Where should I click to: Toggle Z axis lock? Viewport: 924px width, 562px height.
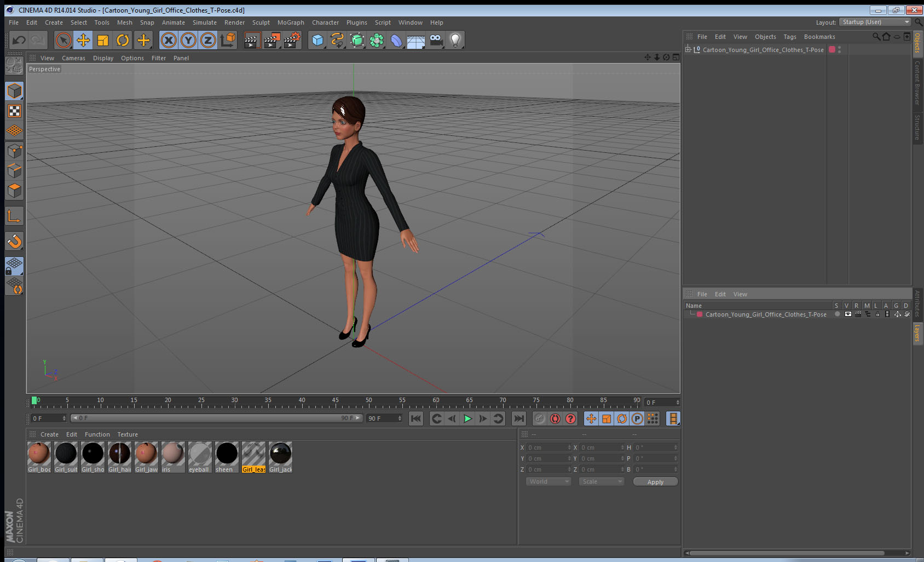[x=208, y=40]
